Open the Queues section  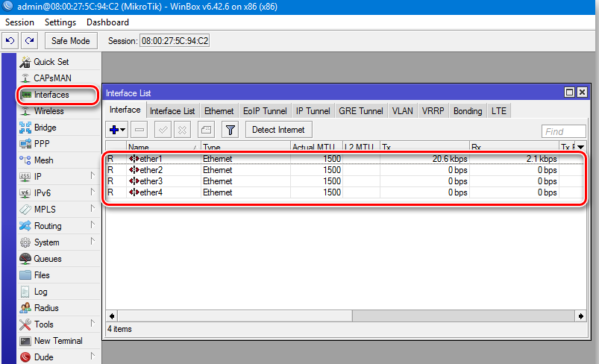pos(47,259)
